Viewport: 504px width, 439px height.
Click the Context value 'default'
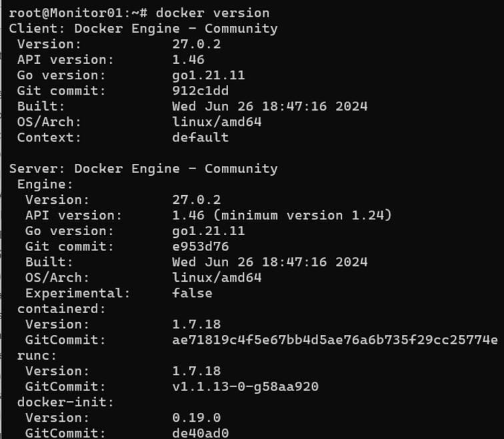pyautogui.click(x=200, y=137)
